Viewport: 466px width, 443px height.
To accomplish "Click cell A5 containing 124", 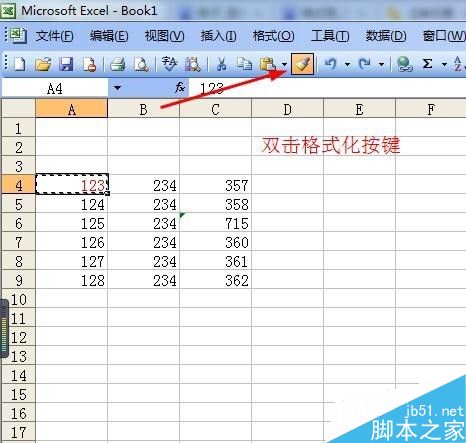I will [72, 204].
